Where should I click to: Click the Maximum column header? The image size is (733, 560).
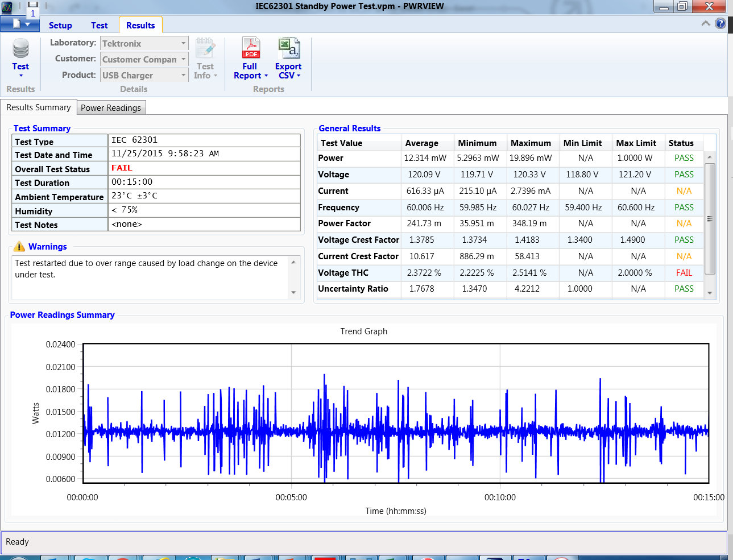pyautogui.click(x=531, y=143)
